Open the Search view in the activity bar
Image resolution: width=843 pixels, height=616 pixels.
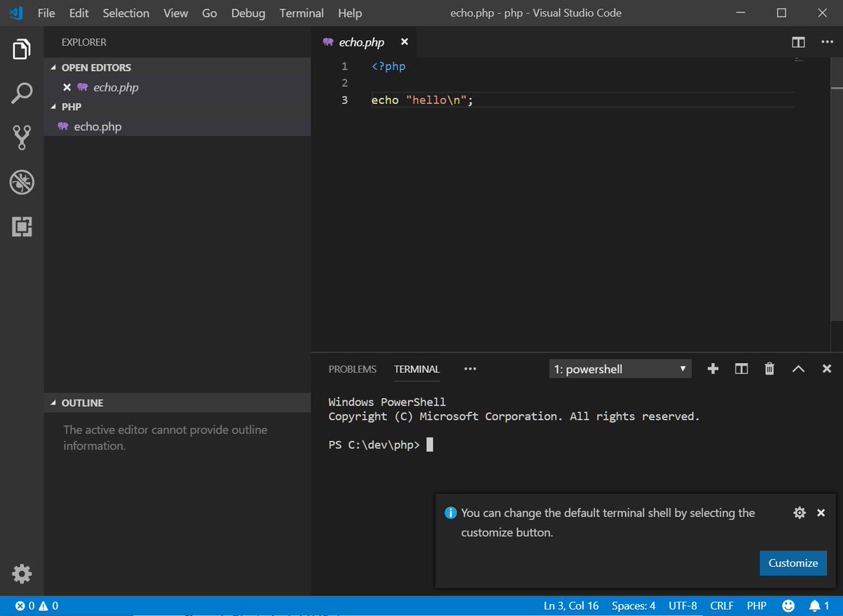pos(22,92)
